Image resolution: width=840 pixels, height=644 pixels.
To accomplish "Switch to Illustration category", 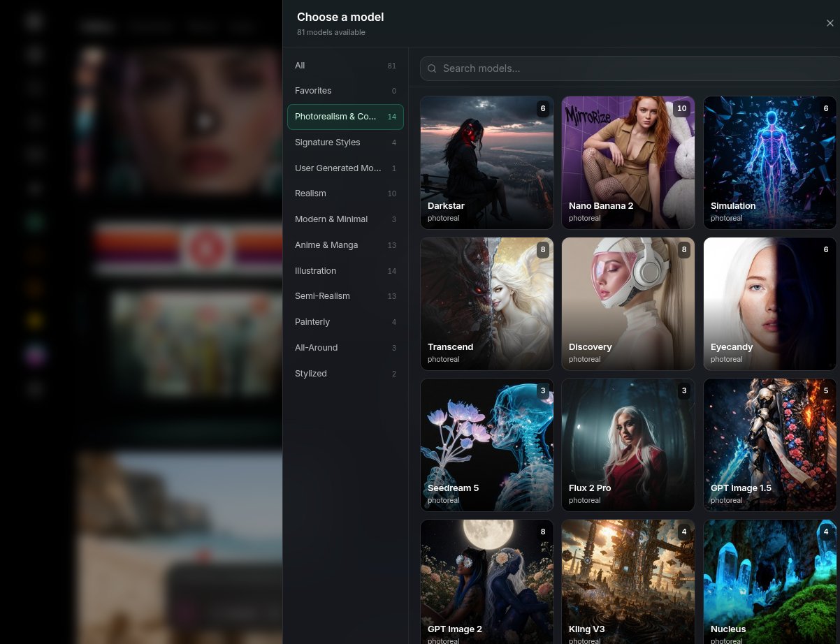I will [345, 271].
